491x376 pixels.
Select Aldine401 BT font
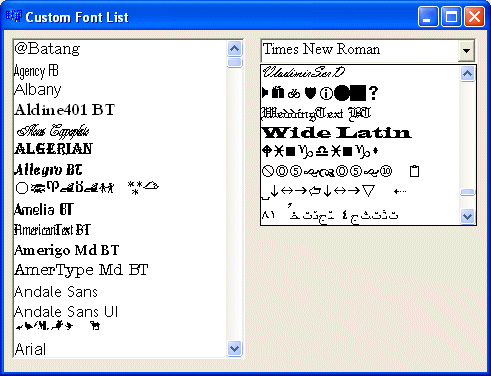tap(65, 110)
